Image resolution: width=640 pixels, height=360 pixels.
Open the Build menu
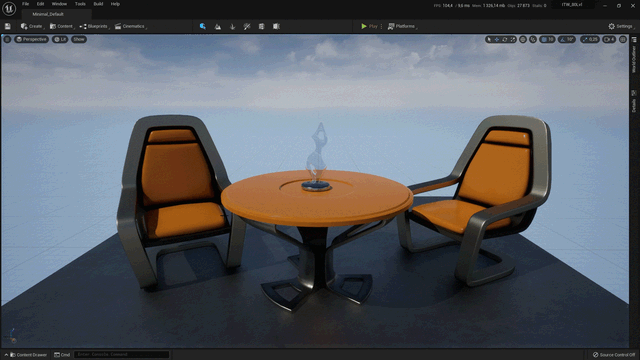pyautogui.click(x=98, y=4)
